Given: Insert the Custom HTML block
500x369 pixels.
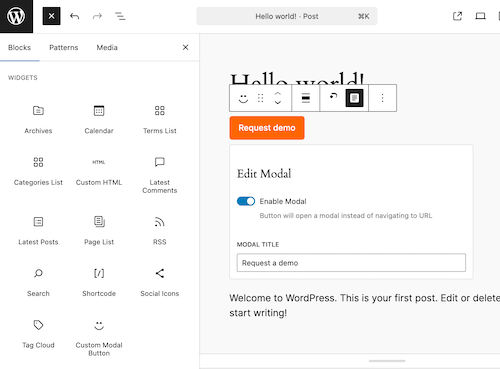Looking at the screenshot, I should click(x=99, y=171).
